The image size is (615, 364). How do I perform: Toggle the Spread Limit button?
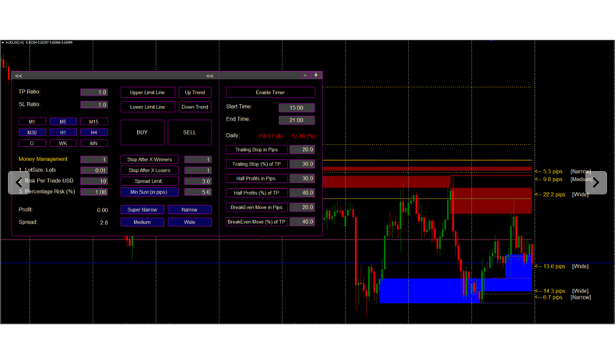pos(149,181)
